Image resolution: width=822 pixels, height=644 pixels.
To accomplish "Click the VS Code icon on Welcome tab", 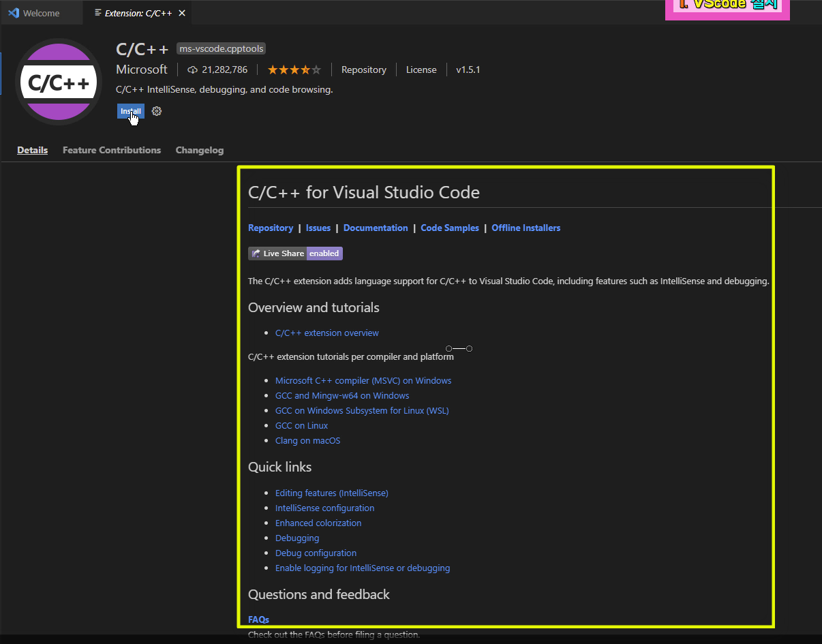I will [x=13, y=13].
